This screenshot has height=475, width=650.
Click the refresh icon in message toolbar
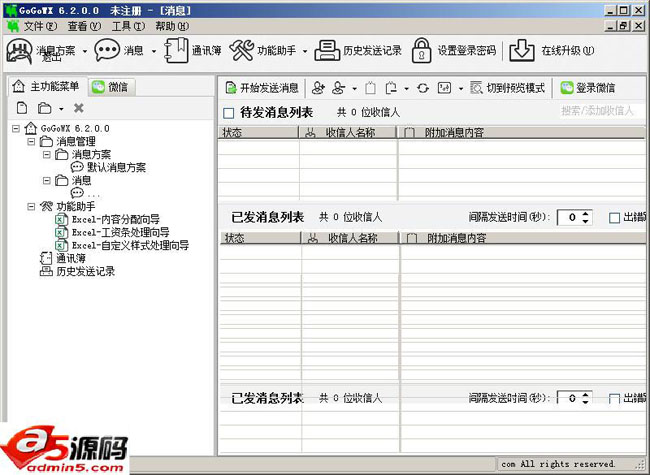423,88
